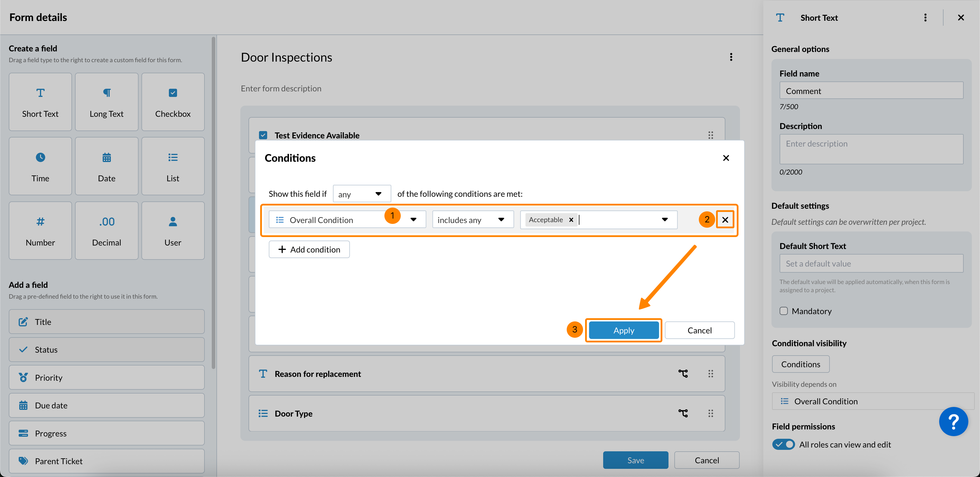Select the Short Text field type tile

click(x=40, y=102)
